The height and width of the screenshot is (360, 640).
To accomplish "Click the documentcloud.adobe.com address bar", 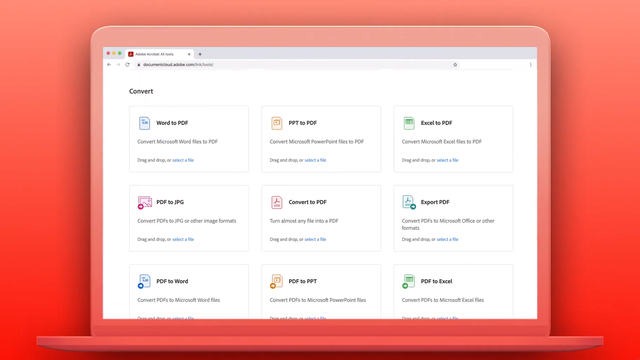I will (298, 64).
